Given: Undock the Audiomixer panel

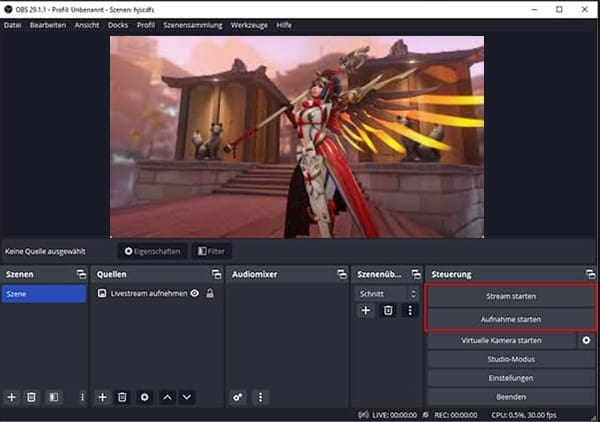Looking at the screenshot, I should click(x=342, y=274).
